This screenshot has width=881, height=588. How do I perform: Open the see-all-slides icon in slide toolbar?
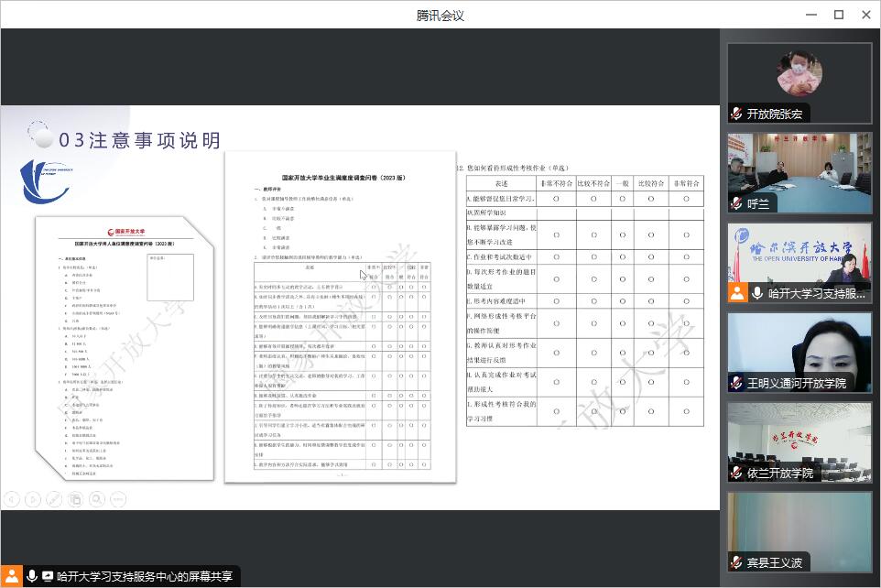point(75,499)
